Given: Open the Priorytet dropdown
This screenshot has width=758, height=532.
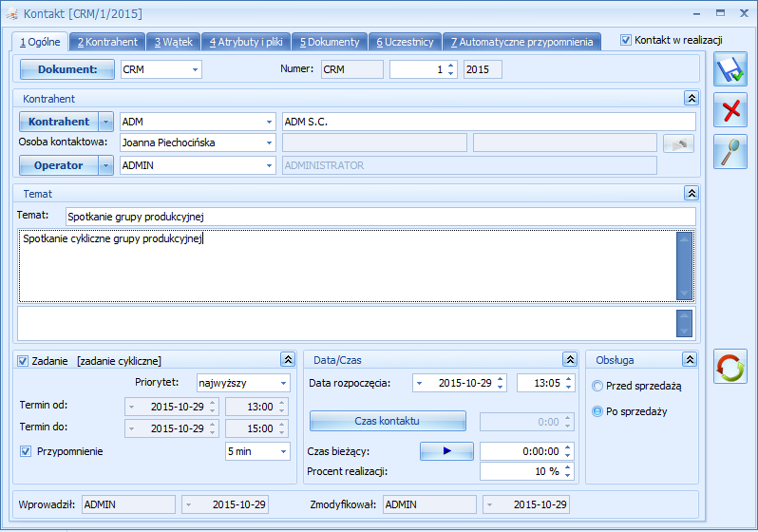Looking at the screenshot, I should click(283, 383).
